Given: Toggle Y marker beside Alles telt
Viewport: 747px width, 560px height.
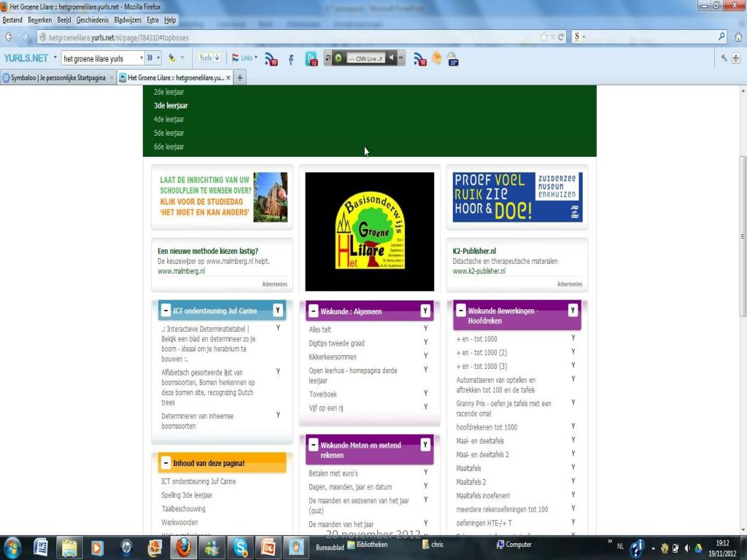Looking at the screenshot, I should coord(426,329).
